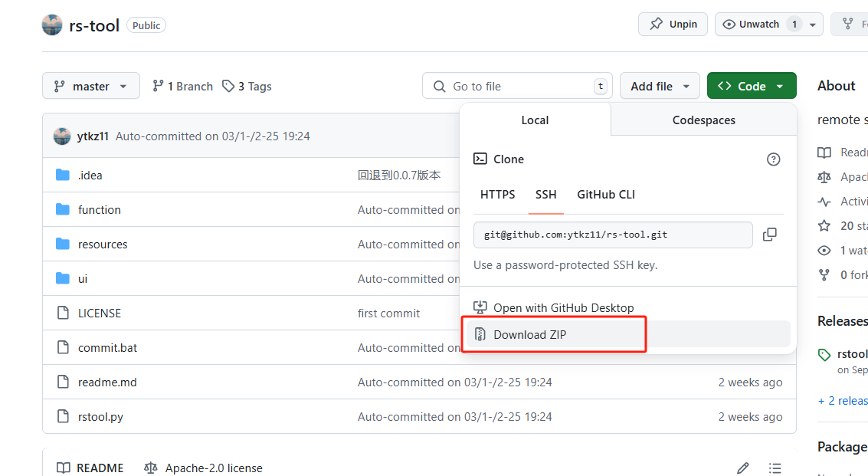This screenshot has height=476, width=868.
Task: Open the first commit message link
Action: pos(388,313)
